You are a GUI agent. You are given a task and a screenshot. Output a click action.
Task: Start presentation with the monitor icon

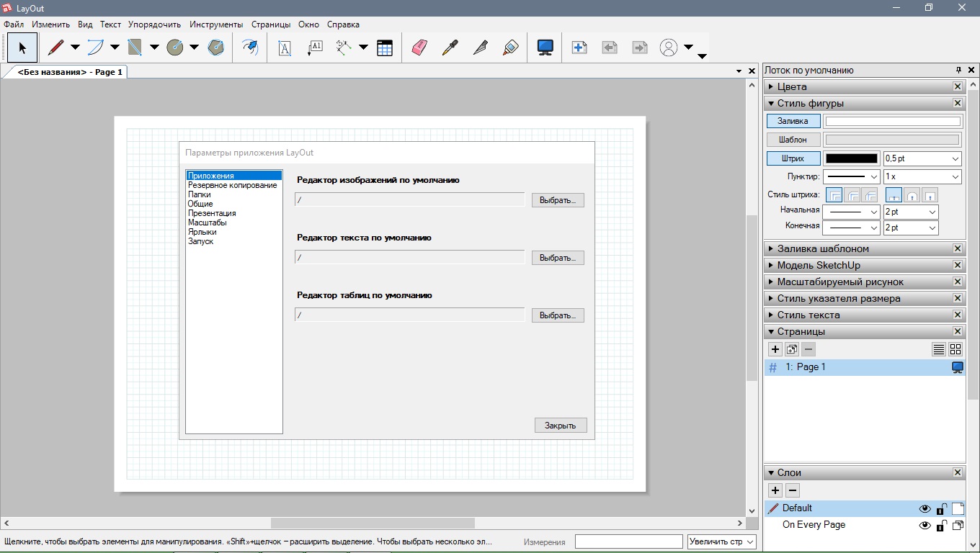(x=545, y=48)
